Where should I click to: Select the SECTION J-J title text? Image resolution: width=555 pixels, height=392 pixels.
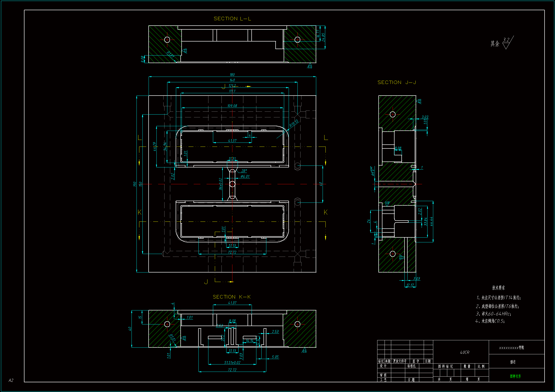397,82
